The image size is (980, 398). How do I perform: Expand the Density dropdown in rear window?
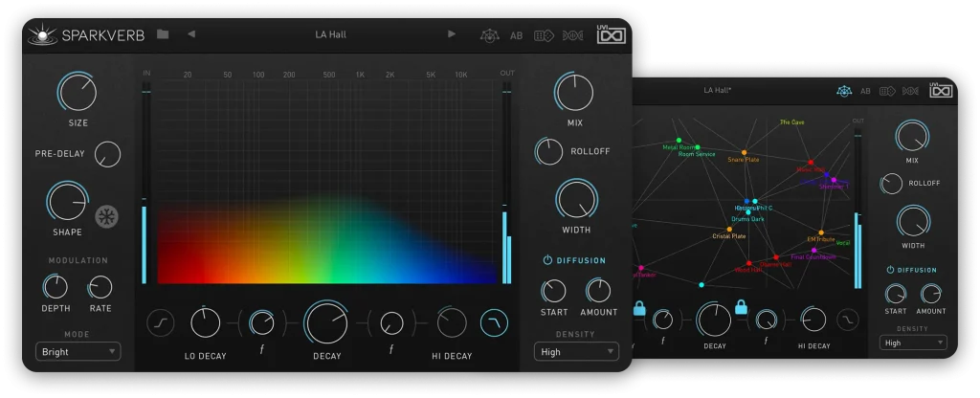tap(913, 343)
